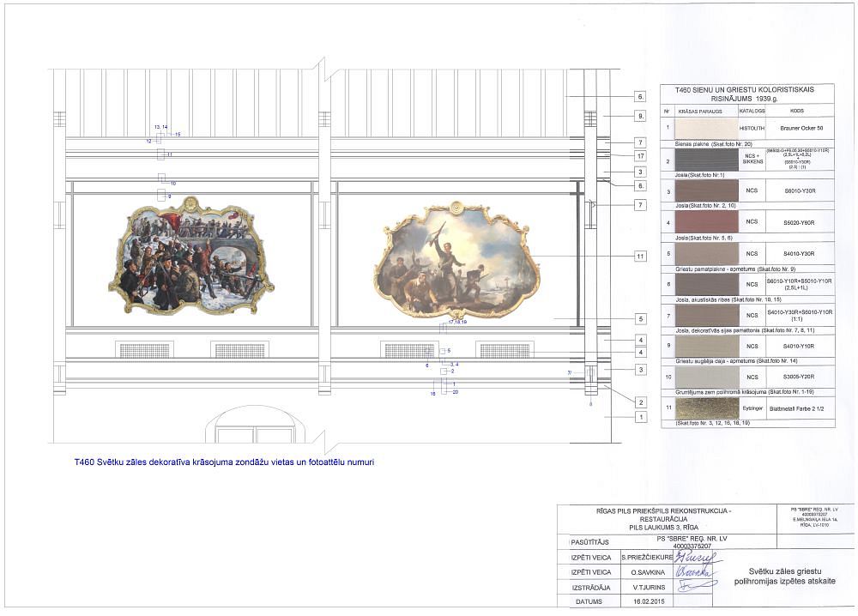The width and height of the screenshot is (858, 616).
Task: Select caption "Josla, dekoratīvās sijas pamattonis"
Action: click(x=716, y=330)
